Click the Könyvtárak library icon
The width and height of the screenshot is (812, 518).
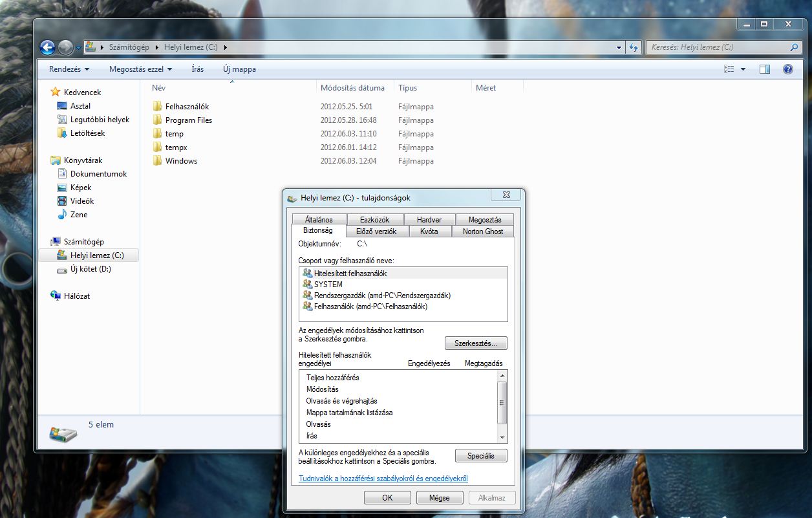(56, 160)
